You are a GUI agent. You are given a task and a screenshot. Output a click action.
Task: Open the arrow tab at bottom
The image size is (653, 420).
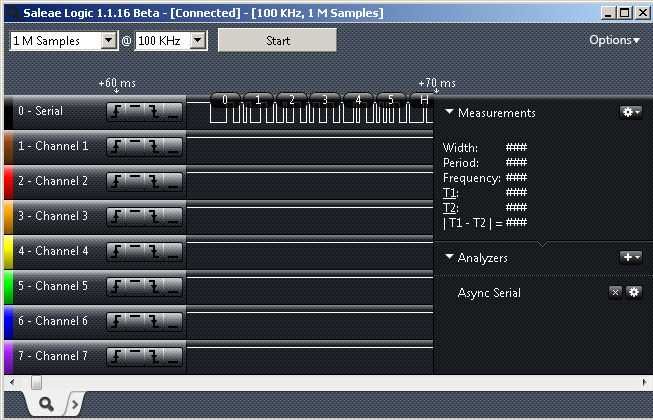click(75, 404)
